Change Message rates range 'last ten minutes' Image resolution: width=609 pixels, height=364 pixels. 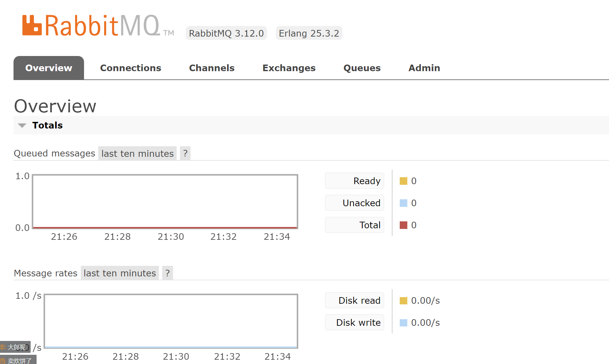[x=120, y=273]
